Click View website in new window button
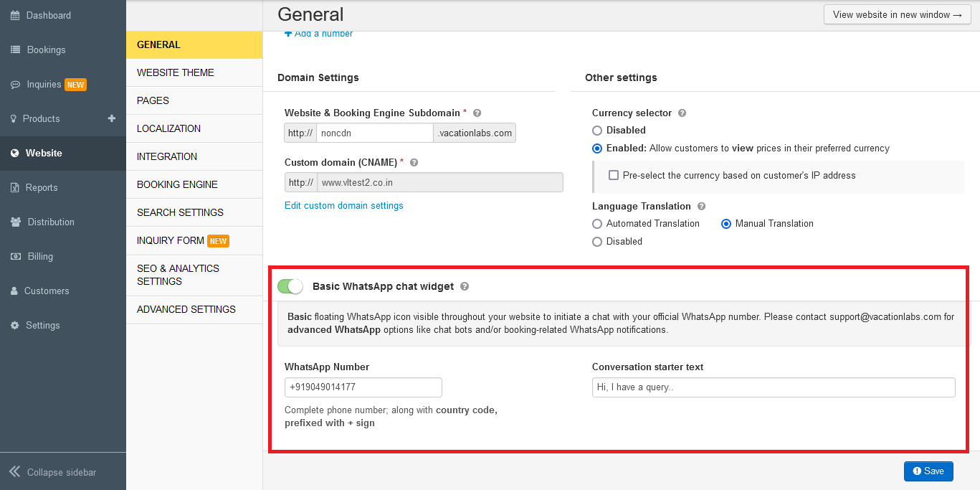The height and width of the screenshot is (490, 980). click(901, 15)
